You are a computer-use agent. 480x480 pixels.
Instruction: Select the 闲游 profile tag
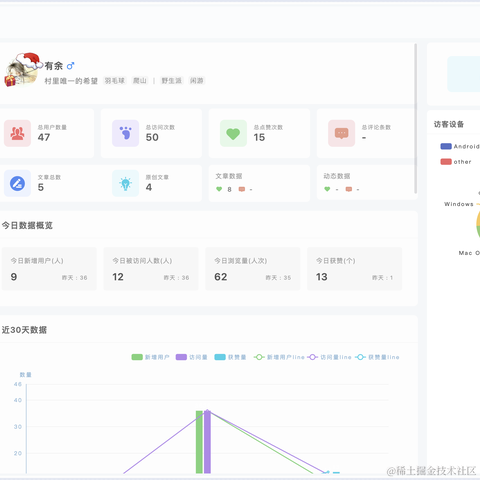196,81
